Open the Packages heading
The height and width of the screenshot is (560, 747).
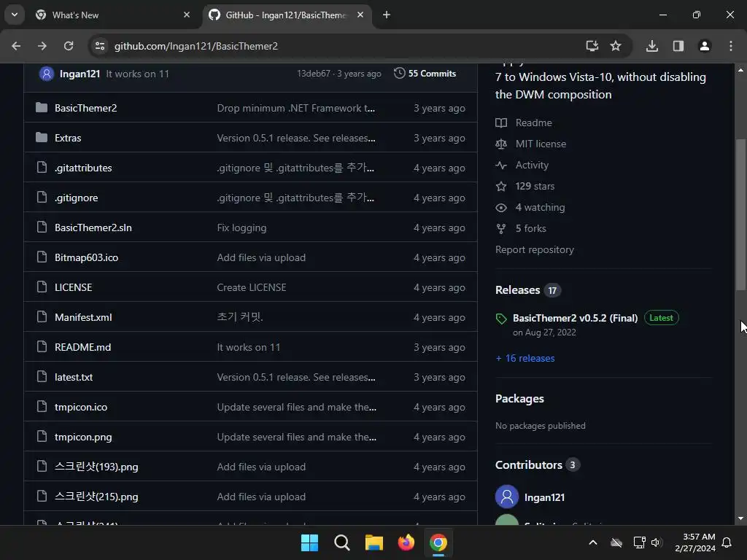click(x=519, y=399)
